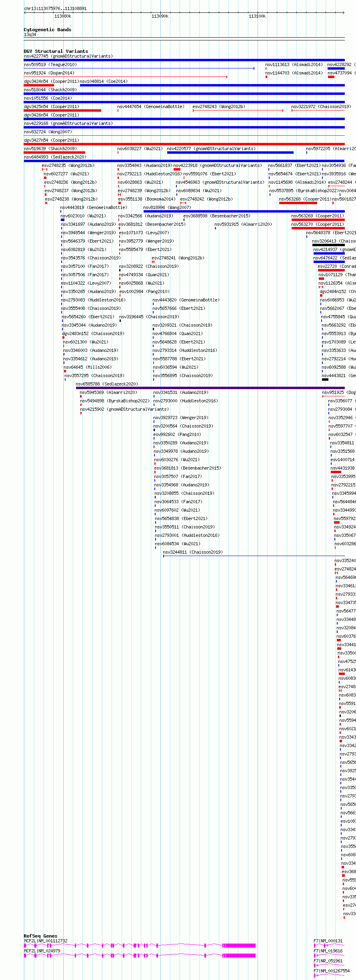Click esv2748235 (Wong2012b) label
356x980 pixels.
tap(68, 165)
